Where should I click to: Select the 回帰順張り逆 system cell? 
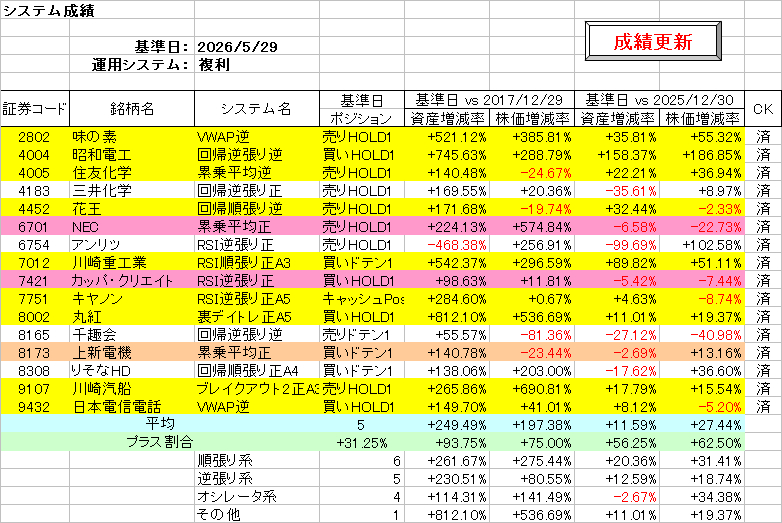tap(257, 209)
